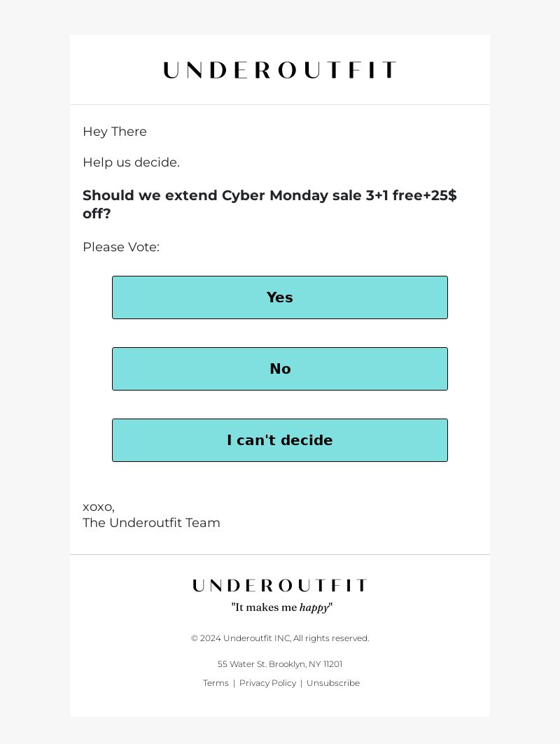The height and width of the screenshot is (744, 560).
Task: Choose the "I can't decide" option
Action: pos(280,440)
